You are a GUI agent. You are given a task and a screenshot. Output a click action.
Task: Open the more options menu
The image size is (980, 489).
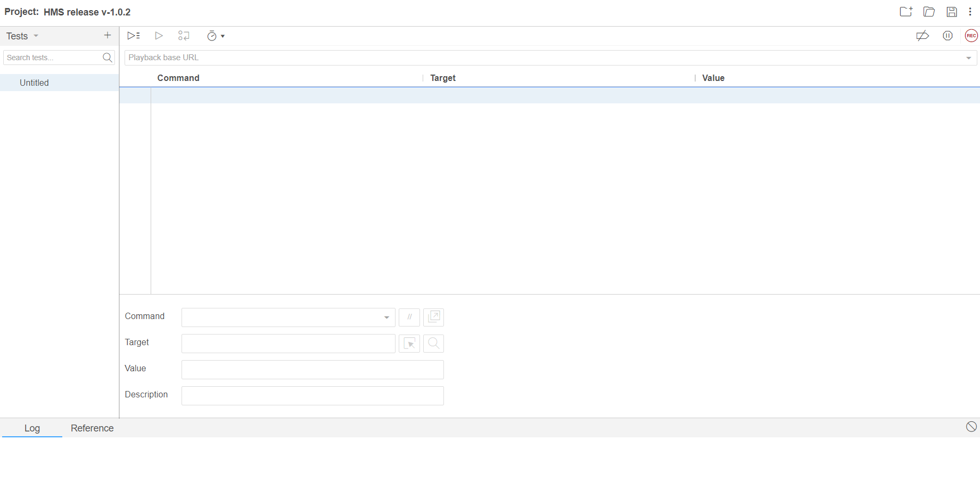point(970,12)
